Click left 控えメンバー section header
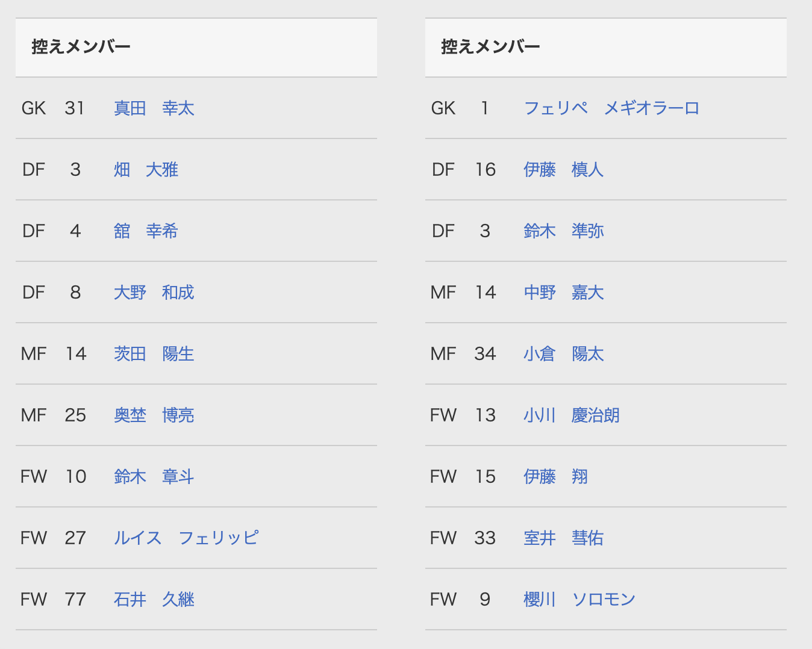 point(81,47)
